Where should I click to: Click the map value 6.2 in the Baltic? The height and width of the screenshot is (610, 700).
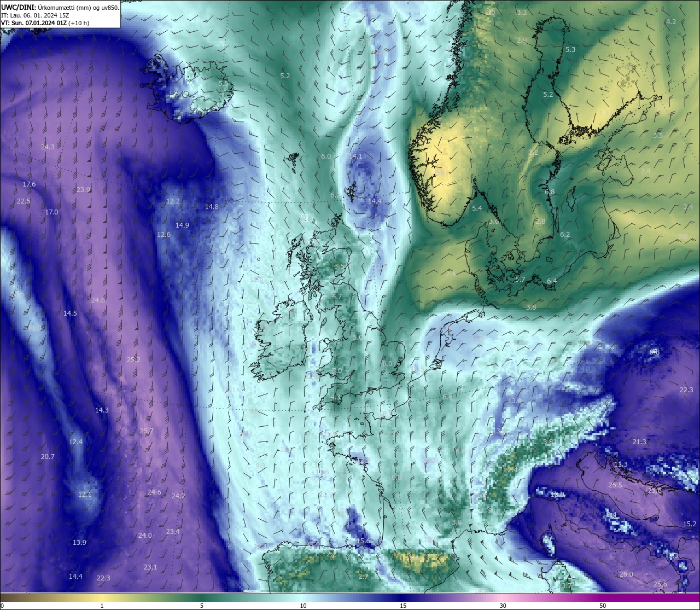point(565,234)
